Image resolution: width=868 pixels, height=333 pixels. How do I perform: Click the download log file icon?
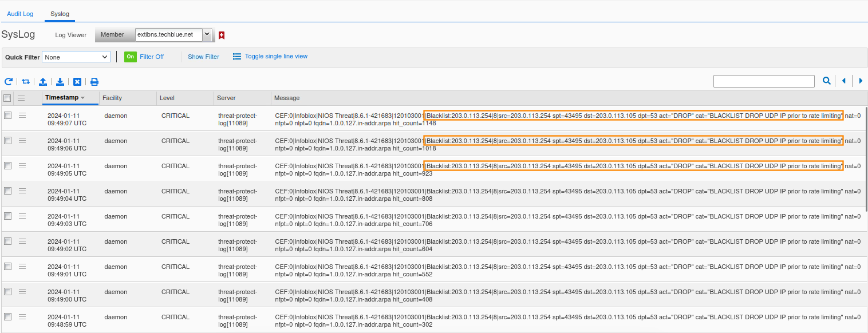point(60,82)
